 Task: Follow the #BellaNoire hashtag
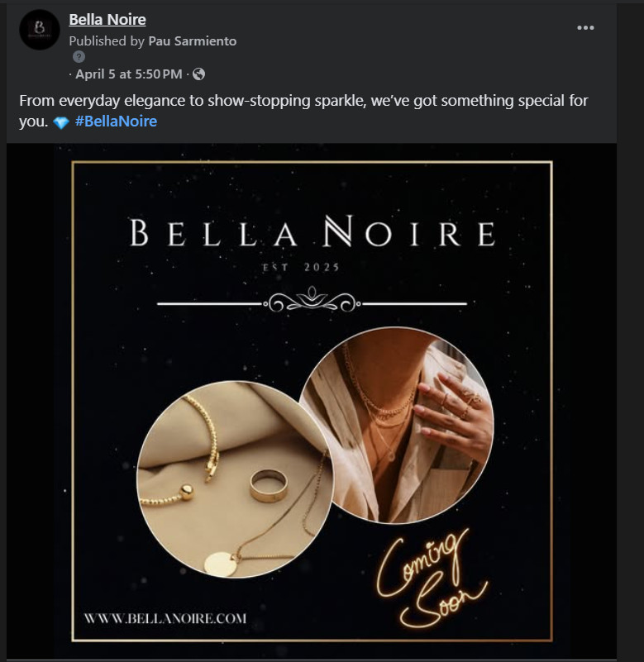coord(116,121)
